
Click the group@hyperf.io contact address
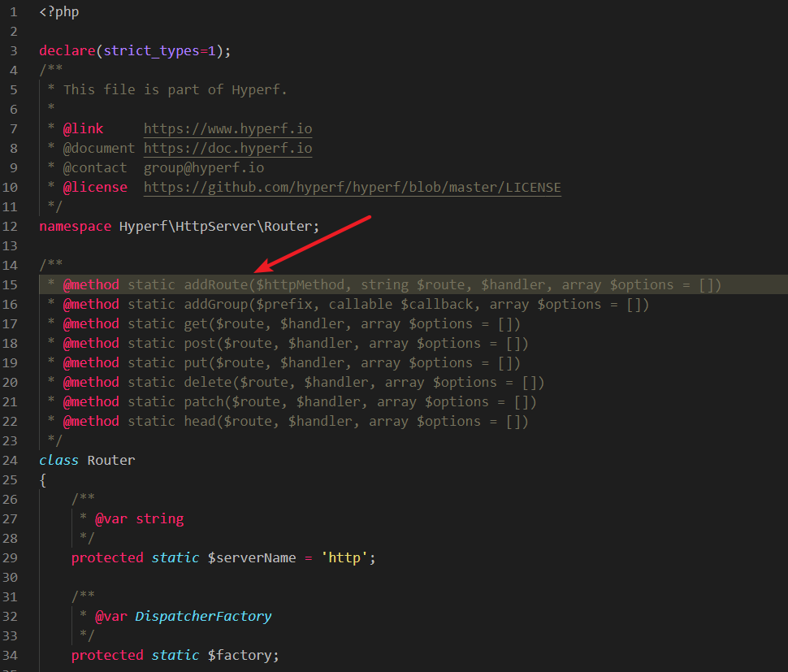(203, 167)
